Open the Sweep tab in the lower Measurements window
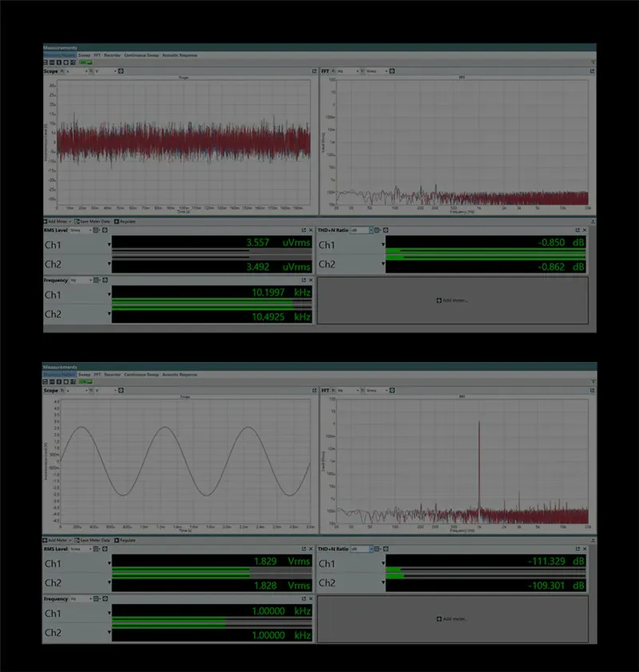This screenshot has height=672, width=639. (x=85, y=375)
